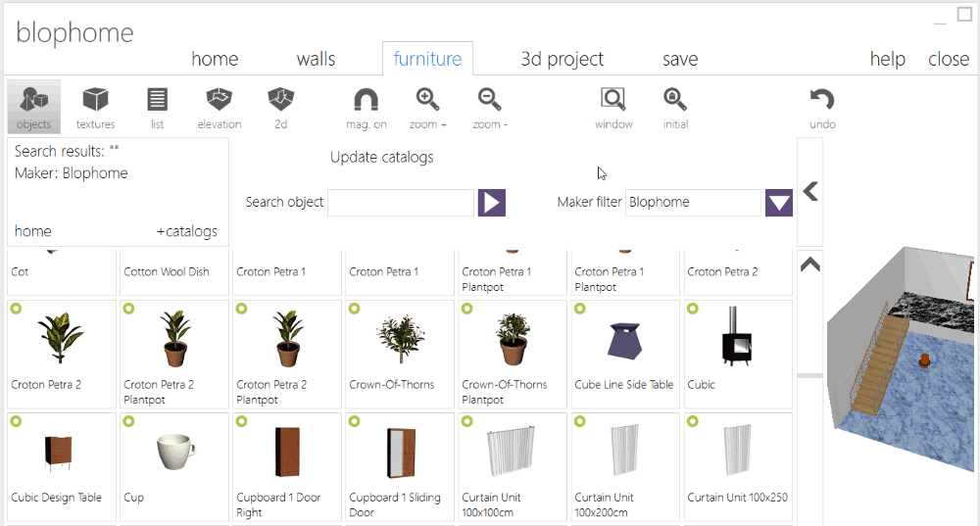Viewport: 980px width, 526px height.
Task: Open the Maker filter dropdown arrow
Action: (x=779, y=203)
